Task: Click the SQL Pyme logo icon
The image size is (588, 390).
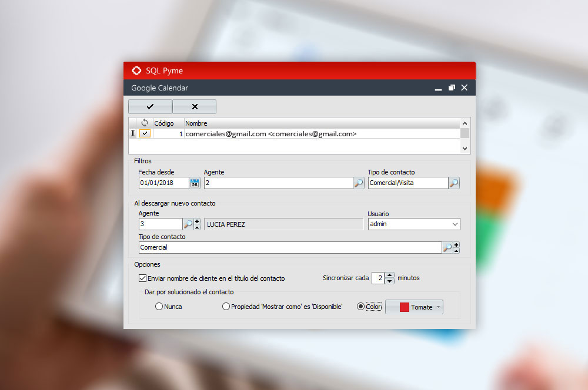Action: (x=136, y=70)
